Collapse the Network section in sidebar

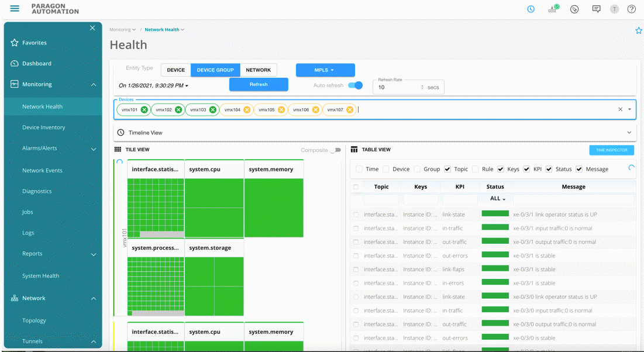click(x=92, y=298)
